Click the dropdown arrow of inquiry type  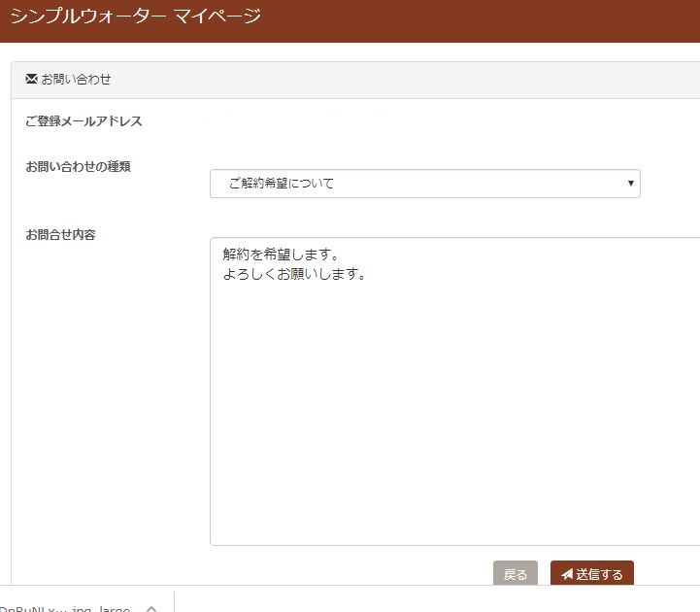pos(630,183)
